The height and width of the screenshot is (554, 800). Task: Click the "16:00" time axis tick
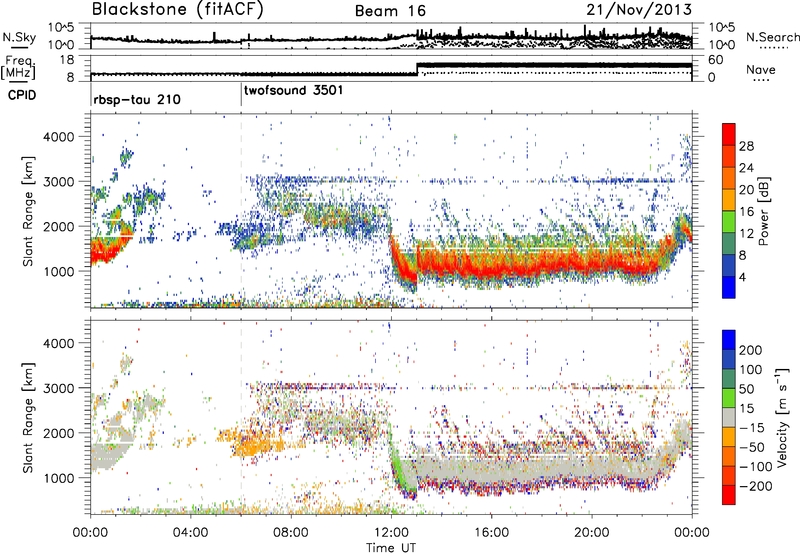tap(491, 533)
